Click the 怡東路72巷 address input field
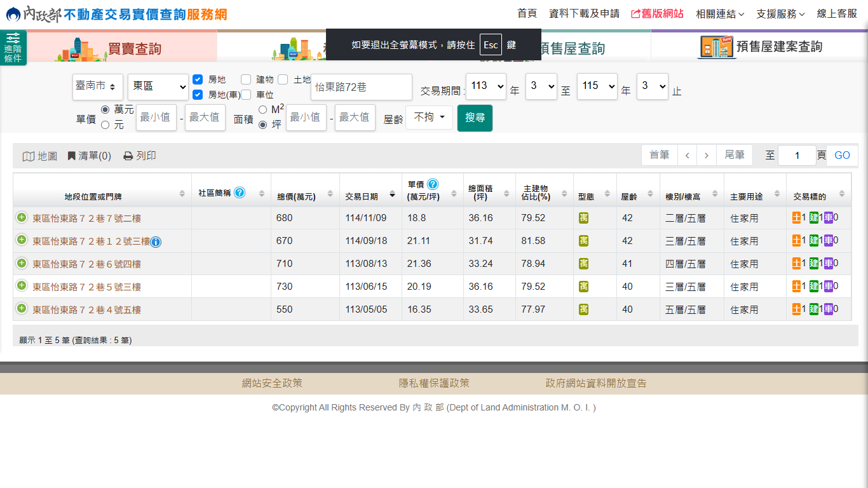 point(361,87)
